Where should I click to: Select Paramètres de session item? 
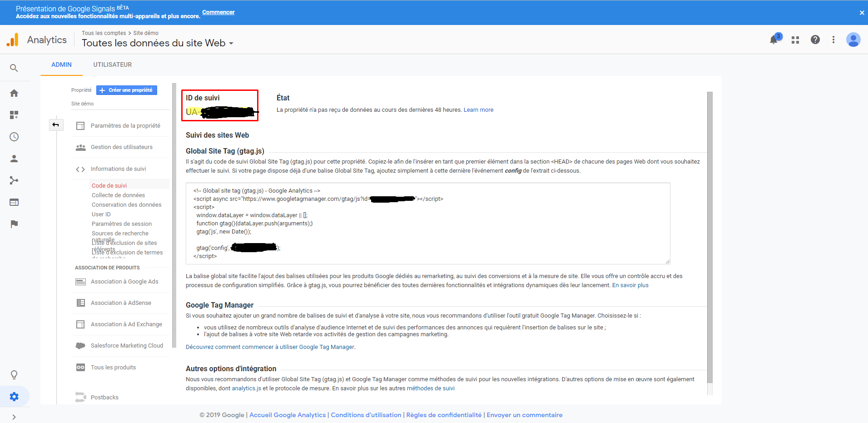click(x=122, y=224)
